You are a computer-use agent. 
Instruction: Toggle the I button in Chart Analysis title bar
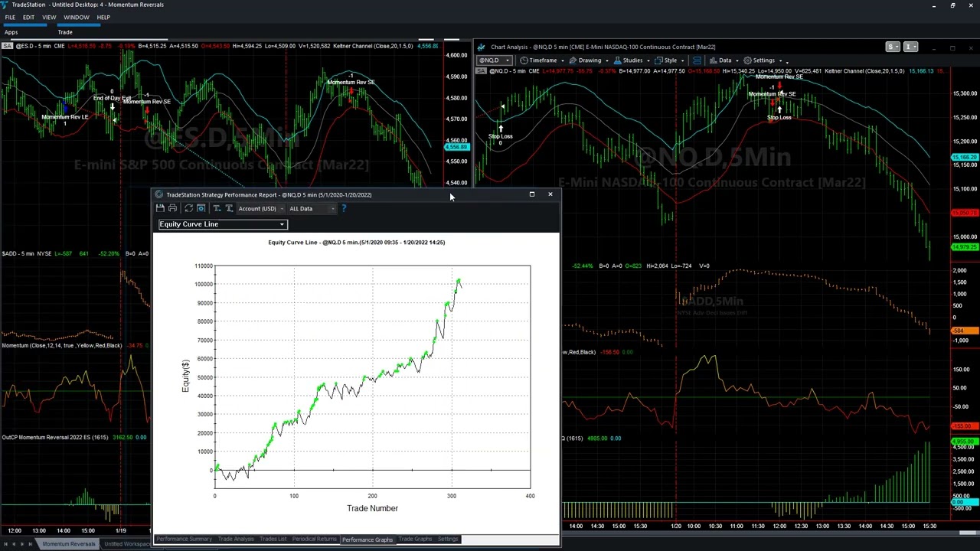click(910, 47)
